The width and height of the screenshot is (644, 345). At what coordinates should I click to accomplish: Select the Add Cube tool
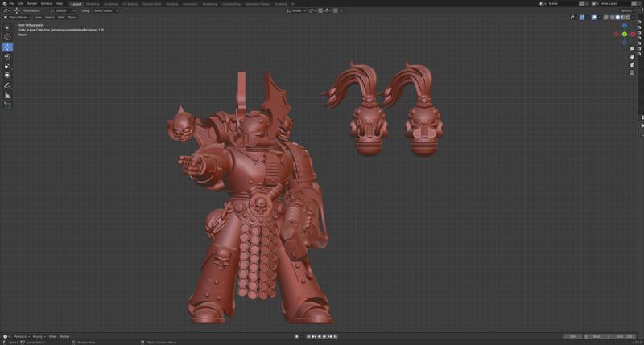click(7, 105)
